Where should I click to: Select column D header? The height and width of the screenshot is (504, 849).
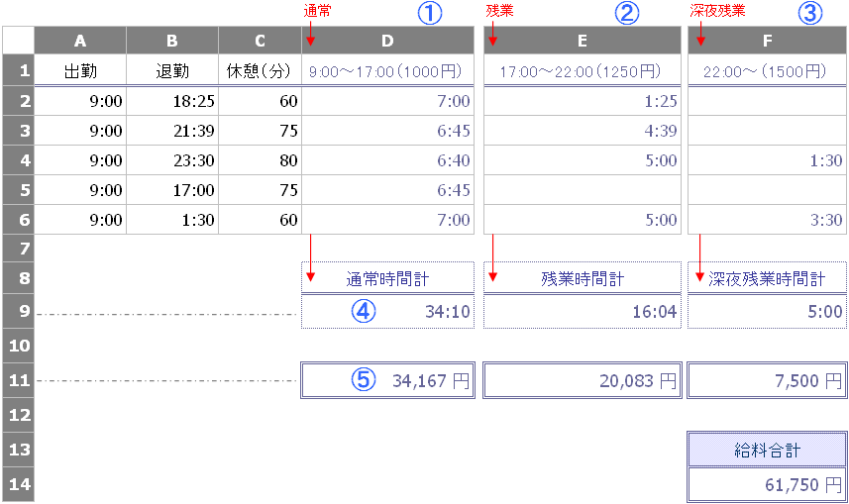pos(387,41)
